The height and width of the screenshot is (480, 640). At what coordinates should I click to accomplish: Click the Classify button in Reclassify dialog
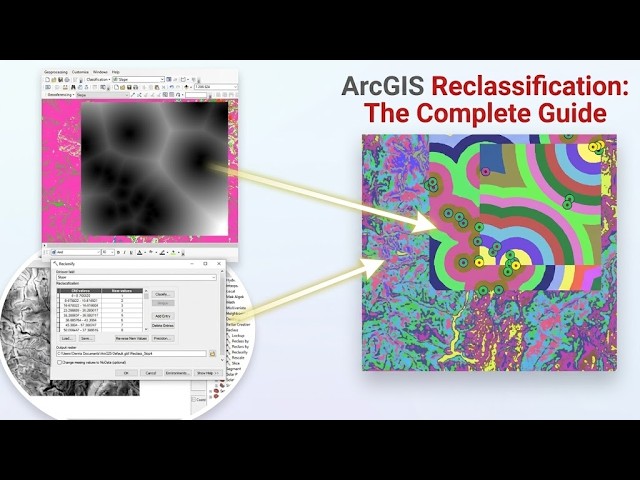[x=163, y=294]
